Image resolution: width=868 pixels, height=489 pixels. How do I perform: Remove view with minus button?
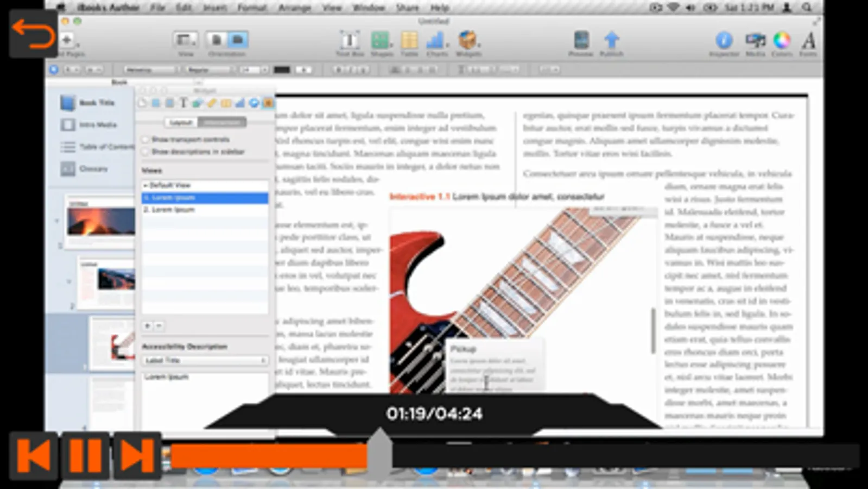159,326
